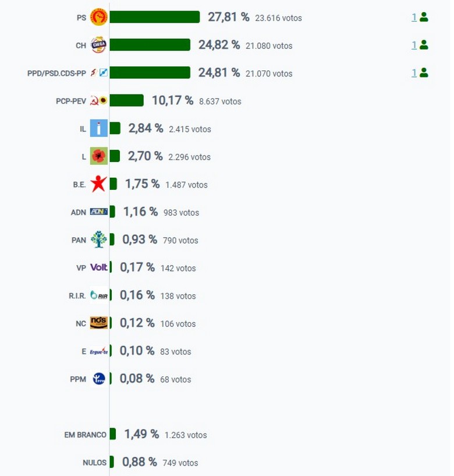Click the Ergue-te party logo
Image resolution: width=454 pixels, height=476 pixels.
coord(99,351)
